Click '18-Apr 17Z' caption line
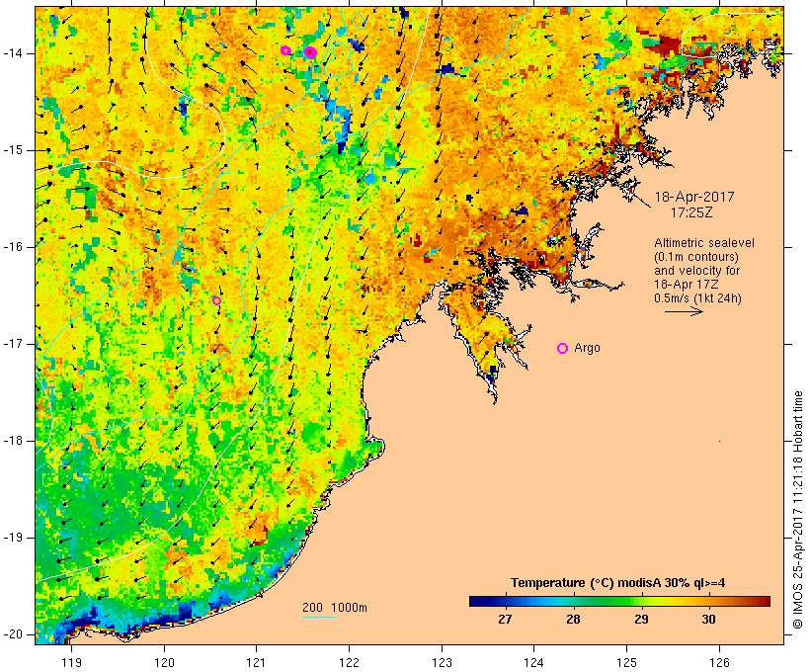 tap(686, 285)
